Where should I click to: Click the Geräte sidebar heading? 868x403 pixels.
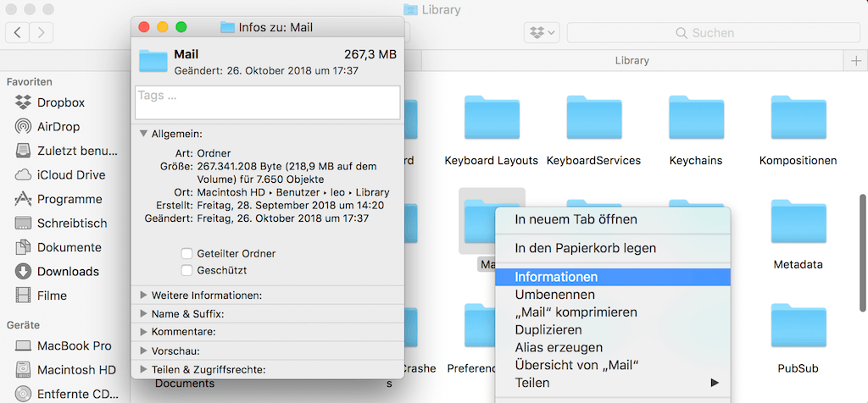pos(23,325)
